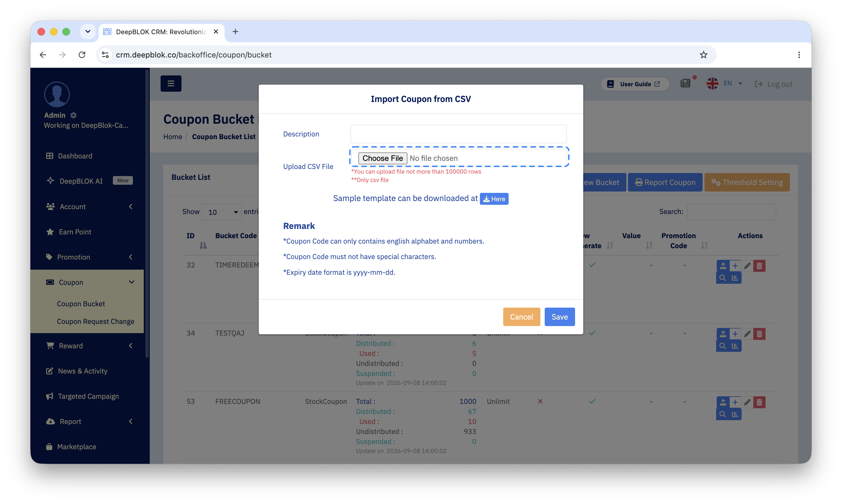This screenshot has height=504, width=842.
Task: Open the EN language dropdown
Action: coord(725,84)
